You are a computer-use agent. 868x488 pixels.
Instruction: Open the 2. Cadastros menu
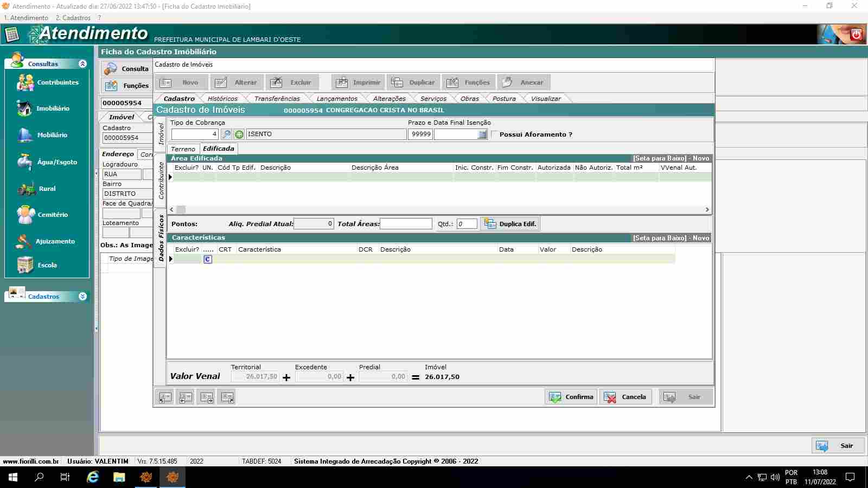point(73,18)
